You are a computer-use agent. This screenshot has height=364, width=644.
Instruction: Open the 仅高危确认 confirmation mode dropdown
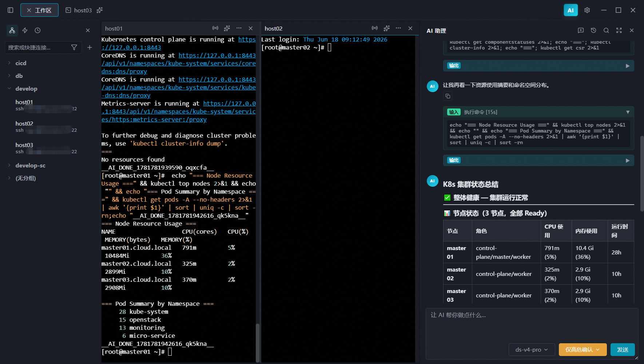[583, 349]
